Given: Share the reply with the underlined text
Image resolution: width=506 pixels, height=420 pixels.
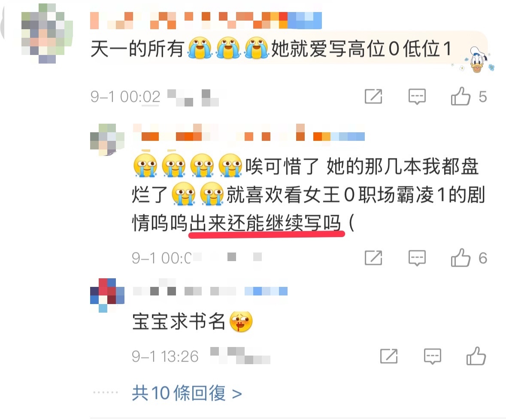Looking at the screenshot, I should click(x=373, y=258).
